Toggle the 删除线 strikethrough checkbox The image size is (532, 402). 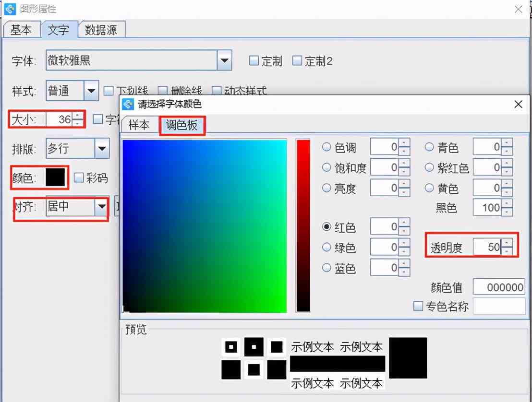[162, 91]
